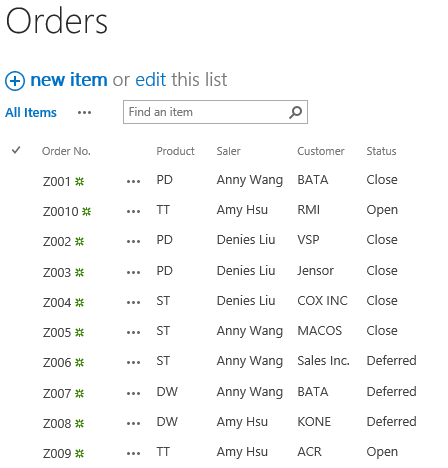Toggle the select-all checkmark in header
The image size is (448, 468).
coord(16,150)
